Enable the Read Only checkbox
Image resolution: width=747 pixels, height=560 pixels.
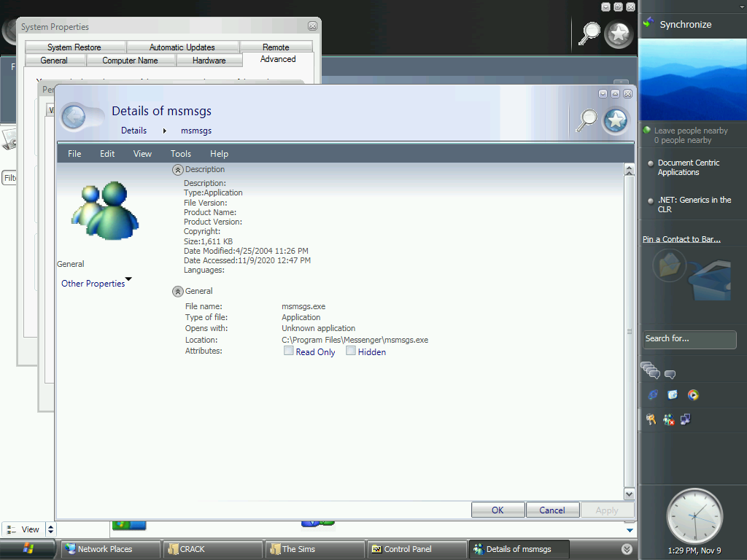289,351
